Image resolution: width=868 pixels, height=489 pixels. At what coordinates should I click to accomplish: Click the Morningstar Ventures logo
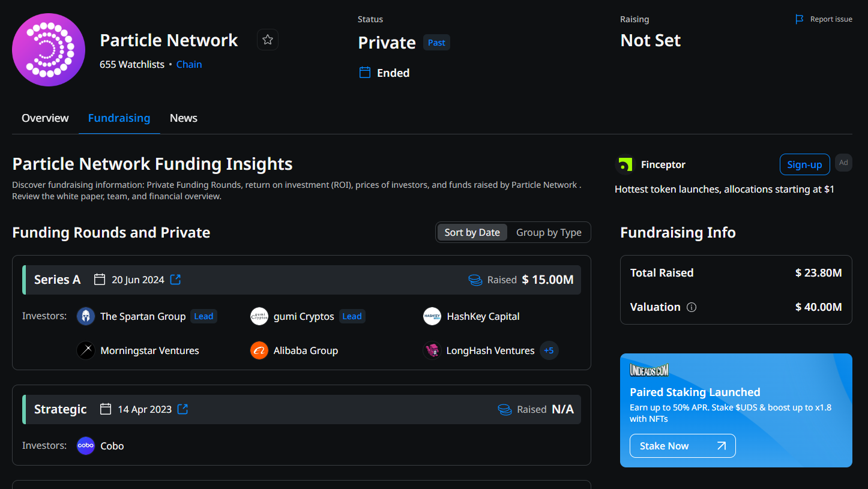[x=86, y=350]
